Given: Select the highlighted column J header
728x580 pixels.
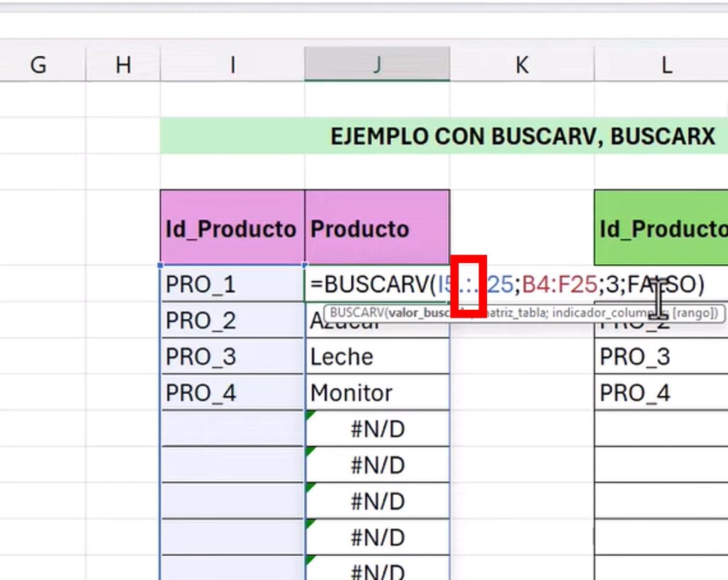Looking at the screenshot, I should click(x=377, y=65).
